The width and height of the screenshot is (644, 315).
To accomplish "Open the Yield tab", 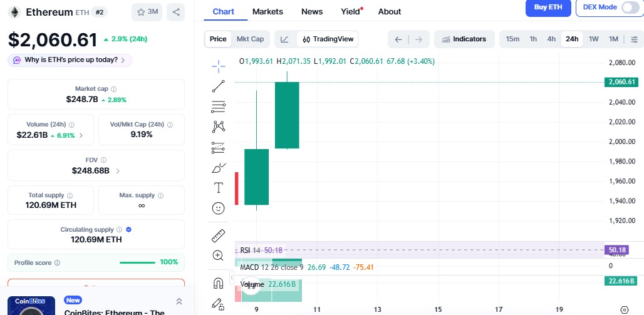I will 351,11.
